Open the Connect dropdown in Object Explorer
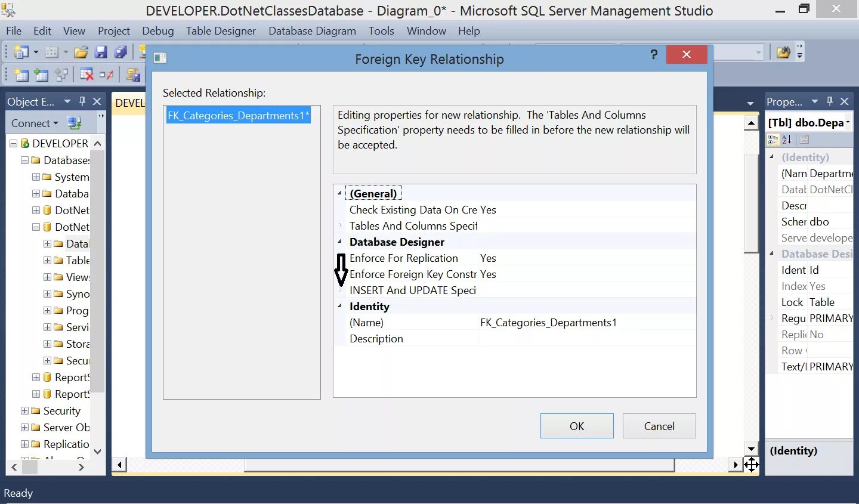The height and width of the screenshot is (504, 859). pyautogui.click(x=55, y=123)
